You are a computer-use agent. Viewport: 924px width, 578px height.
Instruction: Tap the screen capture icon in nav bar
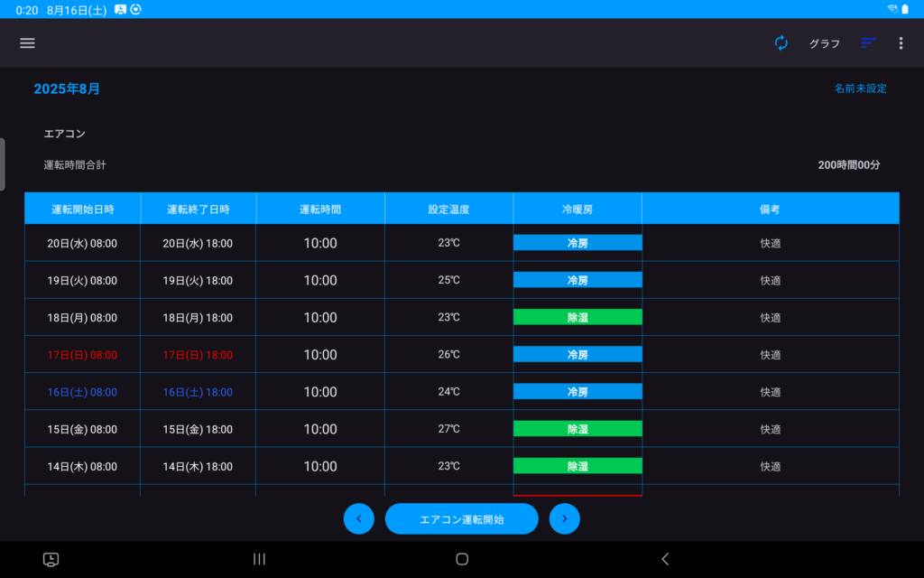click(x=51, y=559)
